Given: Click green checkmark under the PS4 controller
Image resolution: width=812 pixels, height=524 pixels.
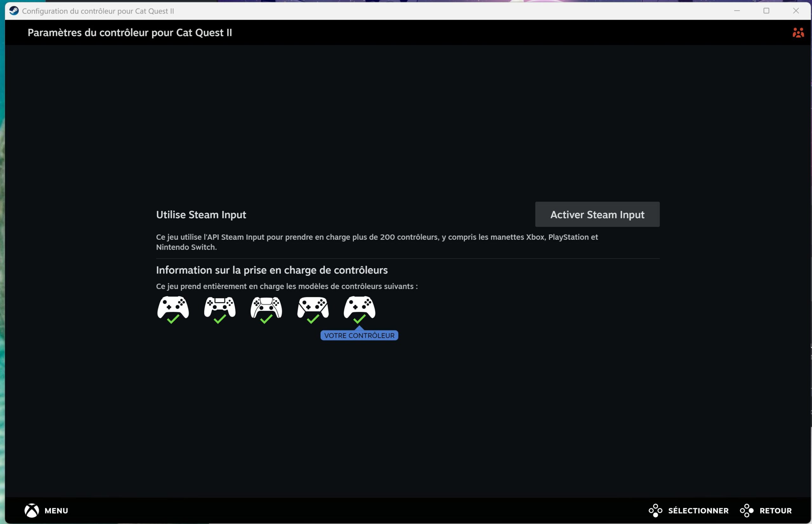Looking at the screenshot, I should pos(220,319).
